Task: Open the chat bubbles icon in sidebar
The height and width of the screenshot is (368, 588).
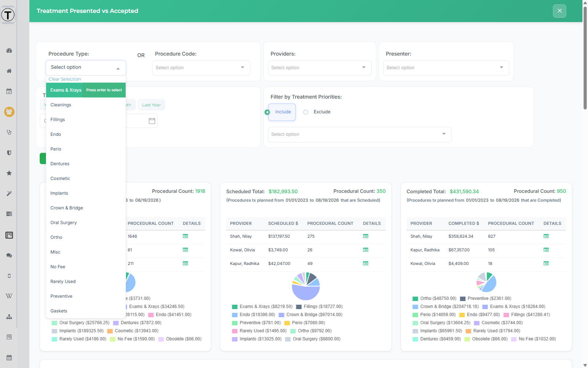Action: coord(9,255)
